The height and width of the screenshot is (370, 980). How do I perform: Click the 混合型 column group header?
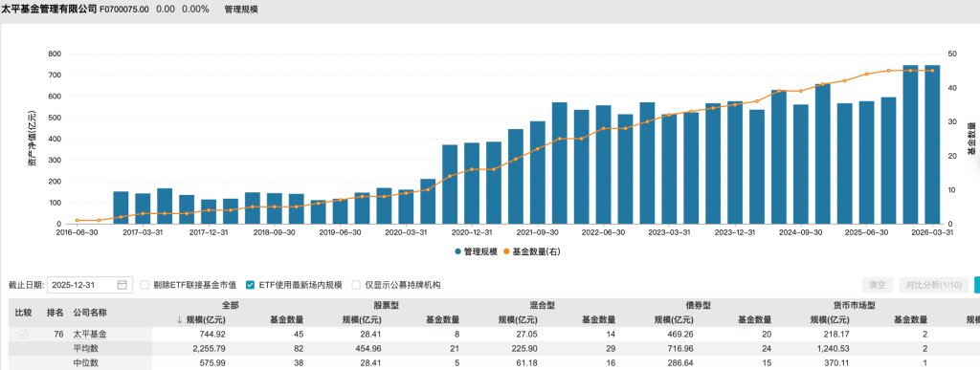point(544,306)
